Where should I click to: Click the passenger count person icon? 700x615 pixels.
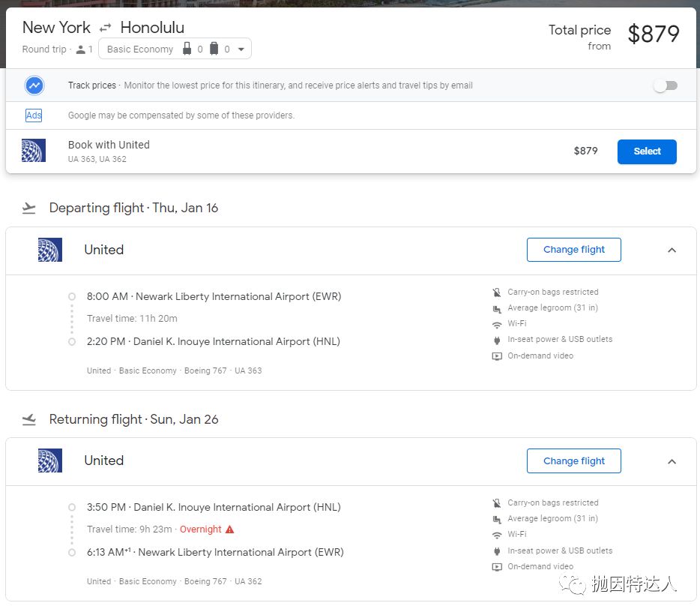pos(81,49)
